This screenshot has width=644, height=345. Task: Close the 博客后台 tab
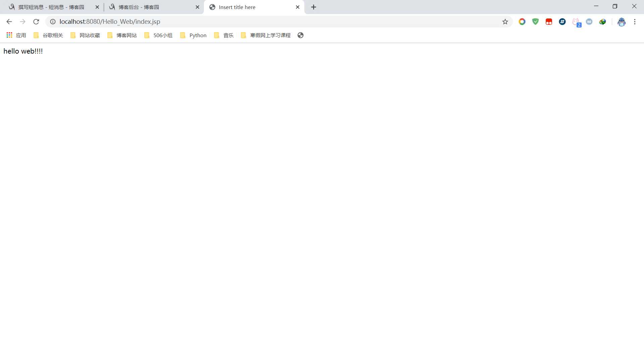198,7
